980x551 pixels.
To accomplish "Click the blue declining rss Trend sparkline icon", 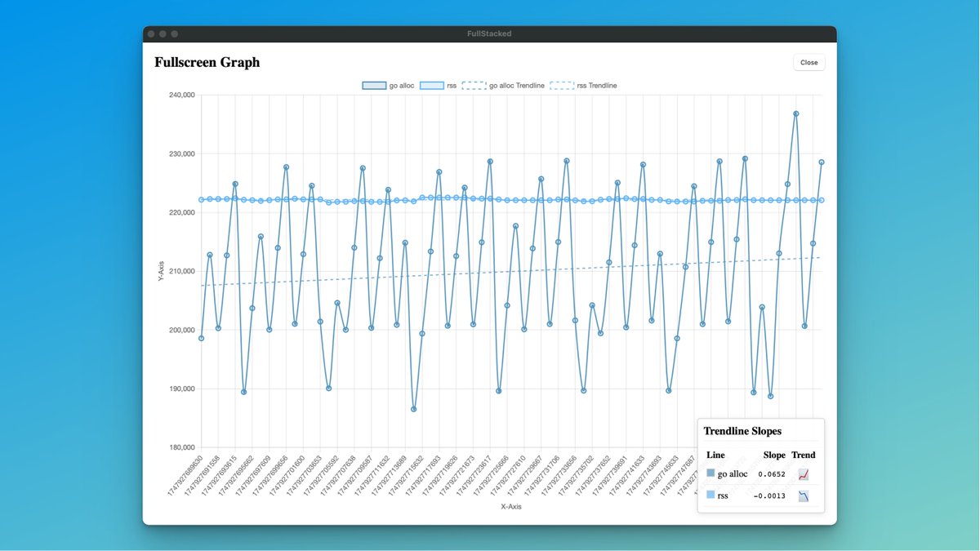I will [804, 495].
